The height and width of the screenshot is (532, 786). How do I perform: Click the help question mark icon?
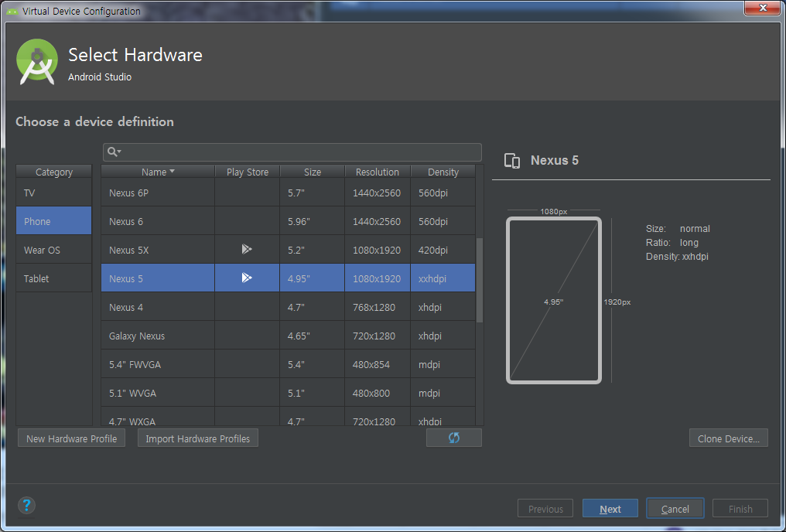(26, 505)
